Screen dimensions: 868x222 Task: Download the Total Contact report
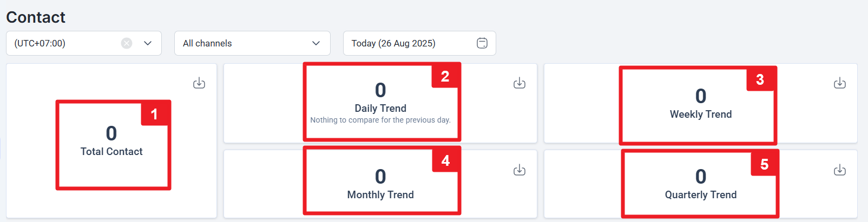tap(199, 83)
